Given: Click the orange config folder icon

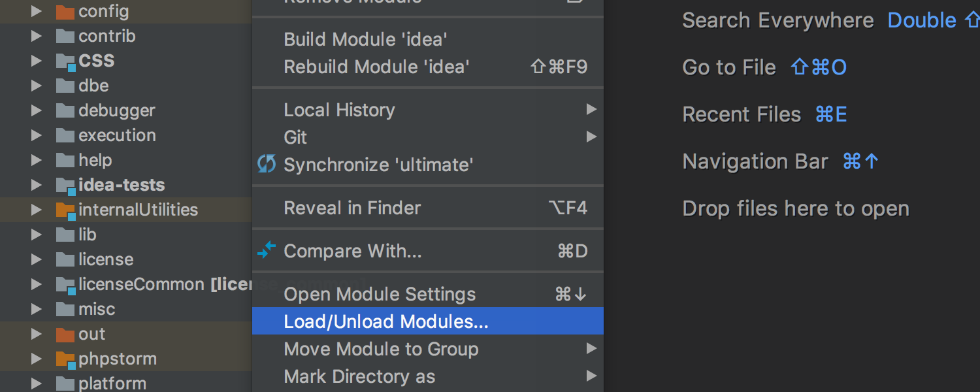Looking at the screenshot, I should 65,12.
